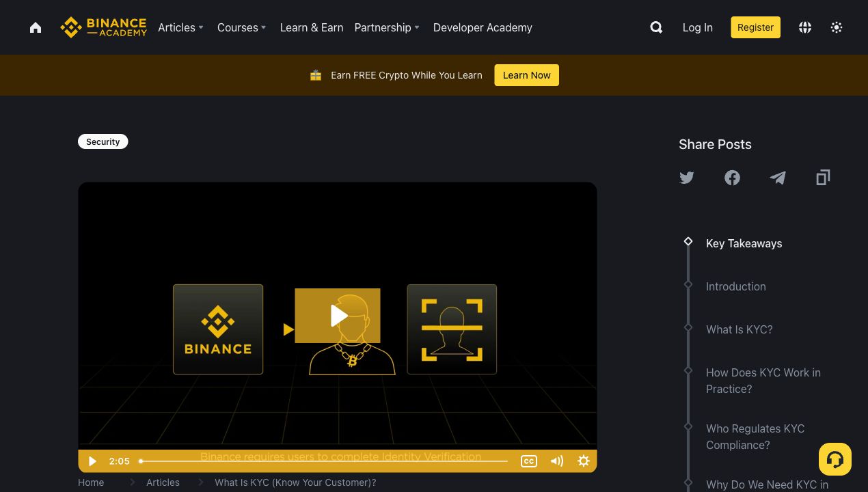
Task: Jump to Key Takeaways section
Action: pos(744,243)
